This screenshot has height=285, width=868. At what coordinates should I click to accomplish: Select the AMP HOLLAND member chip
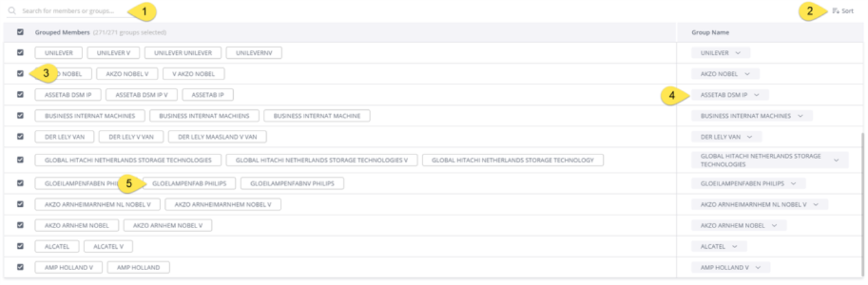pyautogui.click(x=138, y=267)
